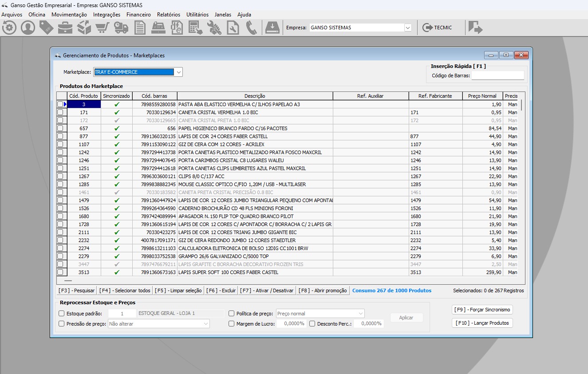This screenshot has height=374, width=588.
Task: Sort by the Cód. barras column header
Action: (154, 96)
